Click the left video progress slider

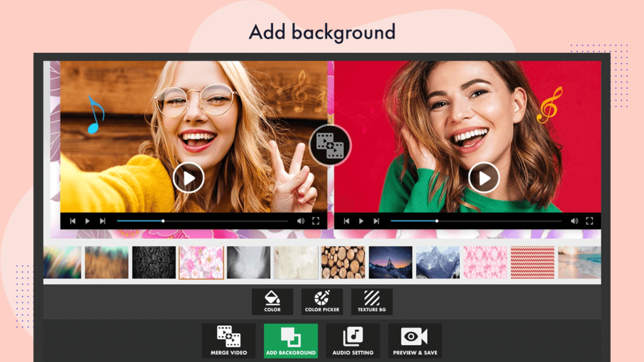pos(202,221)
